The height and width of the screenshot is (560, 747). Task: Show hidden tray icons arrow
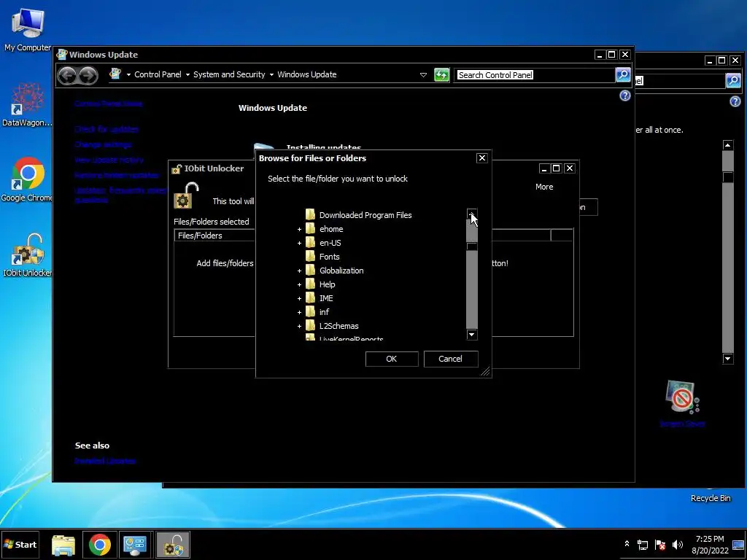click(627, 544)
